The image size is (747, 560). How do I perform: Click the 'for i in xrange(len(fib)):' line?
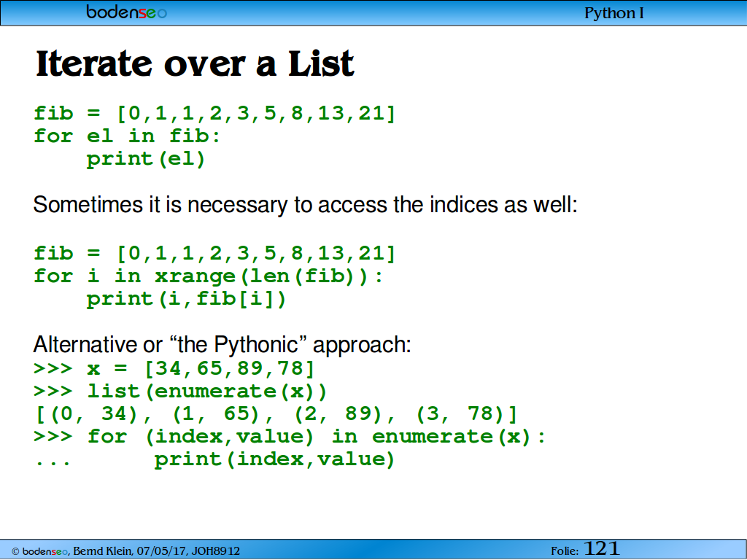(x=208, y=276)
